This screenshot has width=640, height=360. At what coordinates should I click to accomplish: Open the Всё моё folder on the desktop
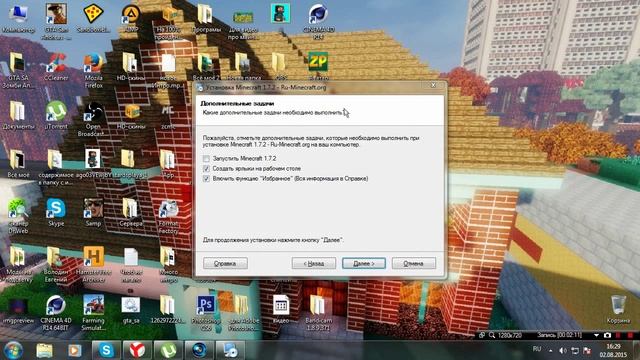18,163
